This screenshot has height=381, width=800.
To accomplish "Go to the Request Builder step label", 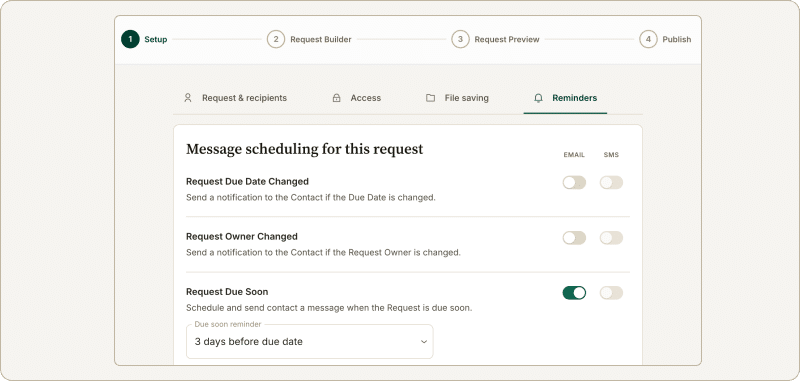I will (x=321, y=39).
